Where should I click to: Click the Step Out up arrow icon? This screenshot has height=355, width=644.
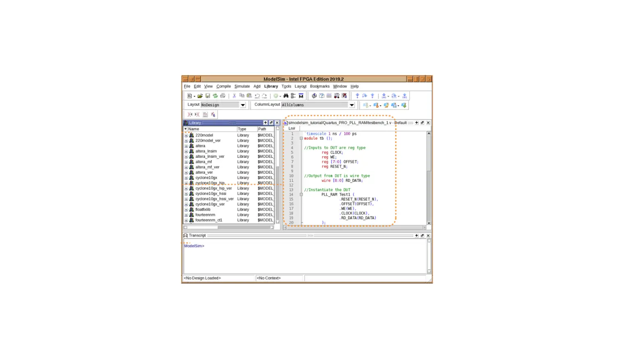tap(373, 96)
